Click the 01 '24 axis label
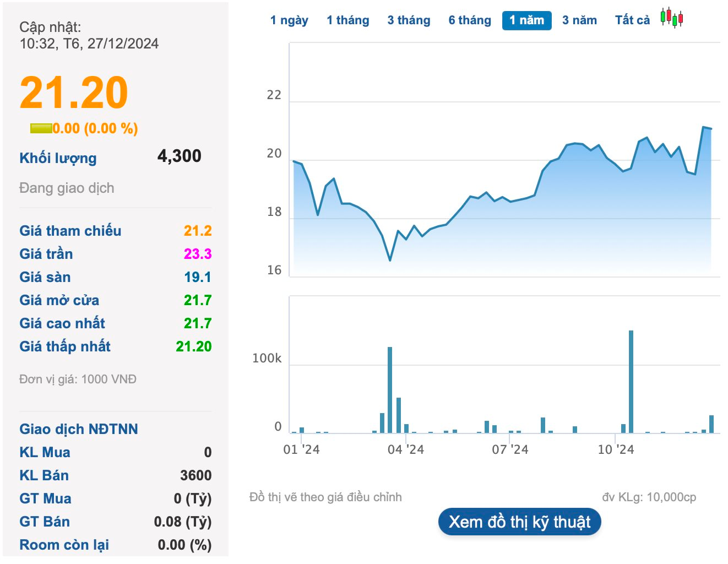This screenshot has width=728, height=564. pos(301,449)
